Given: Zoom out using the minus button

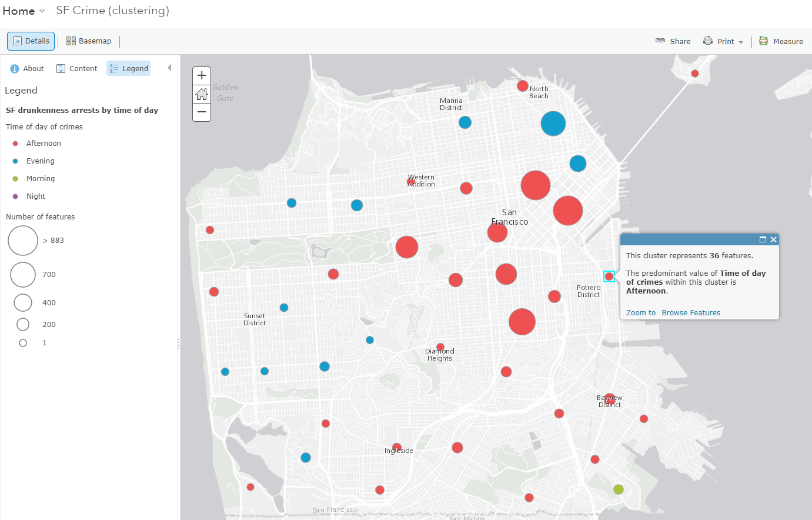Looking at the screenshot, I should [202, 112].
